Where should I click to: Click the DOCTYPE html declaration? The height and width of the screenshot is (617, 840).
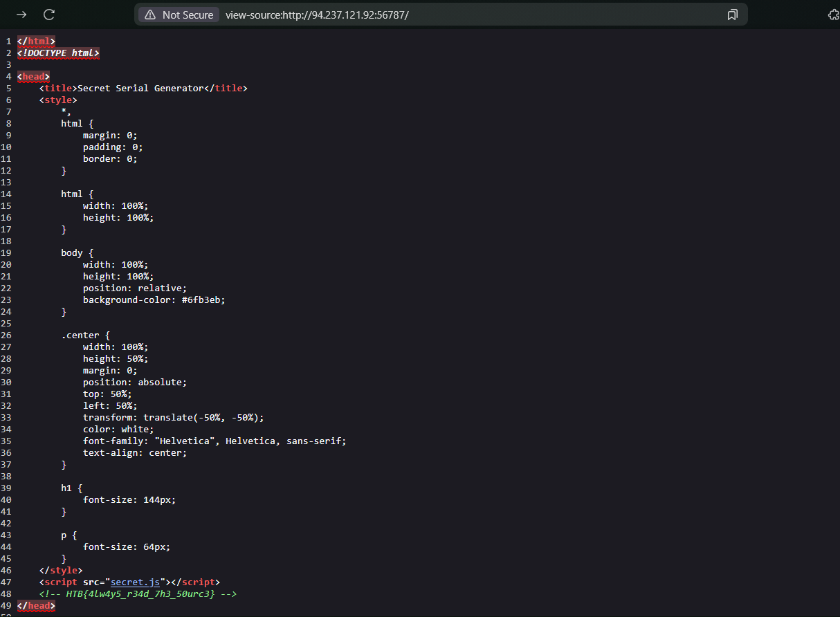[x=58, y=53]
